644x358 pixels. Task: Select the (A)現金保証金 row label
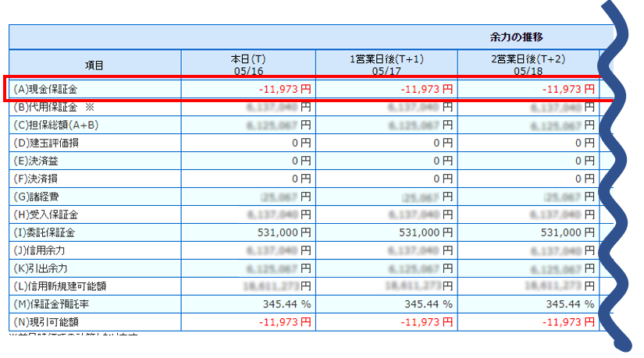click(x=46, y=89)
